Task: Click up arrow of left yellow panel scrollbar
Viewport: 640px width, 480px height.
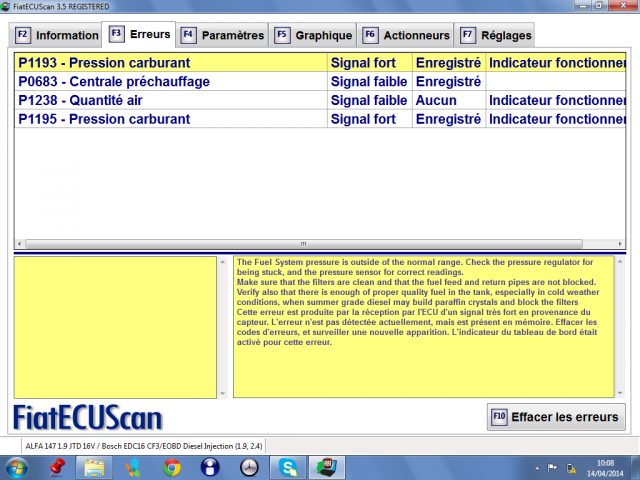Action: point(222,262)
